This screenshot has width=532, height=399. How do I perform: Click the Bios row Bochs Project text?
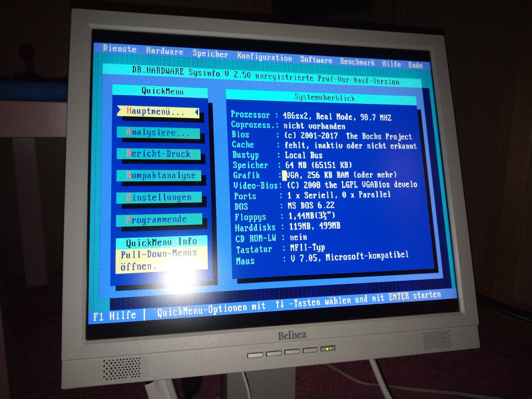pos(379,137)
